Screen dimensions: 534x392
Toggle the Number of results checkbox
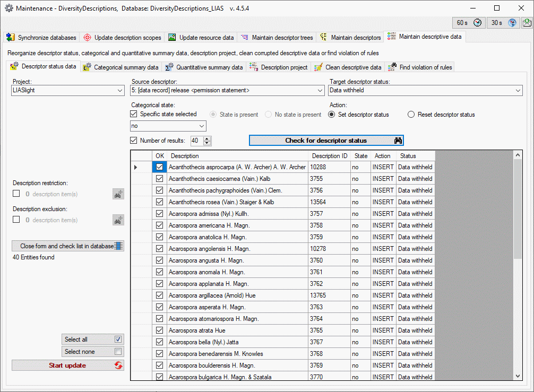[134, 140]
